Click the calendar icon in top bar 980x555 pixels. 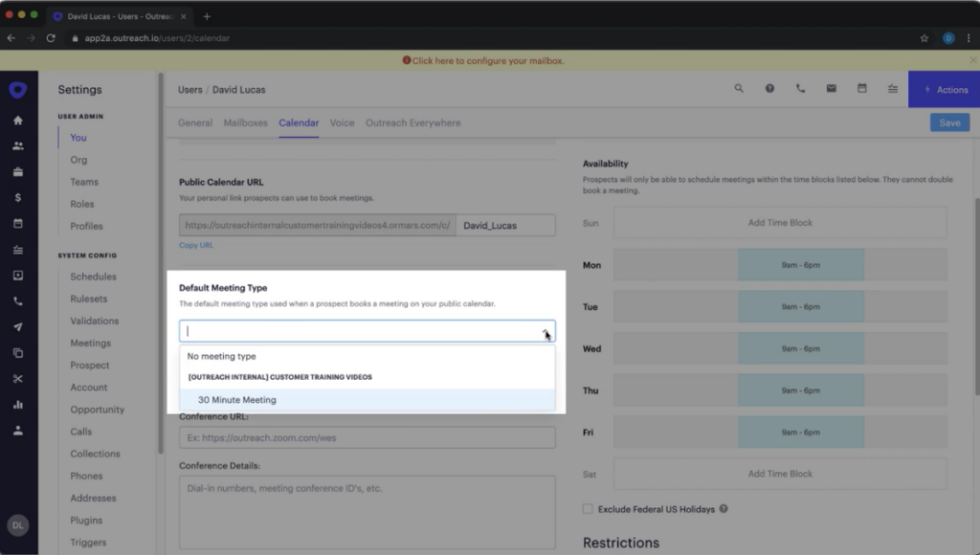coord(862,89)
